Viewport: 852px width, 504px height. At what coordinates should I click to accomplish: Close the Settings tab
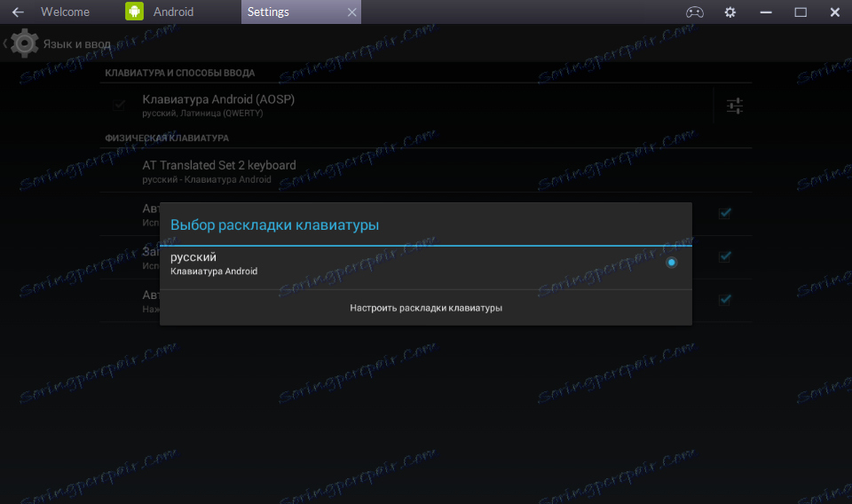(x=352, y=12)
